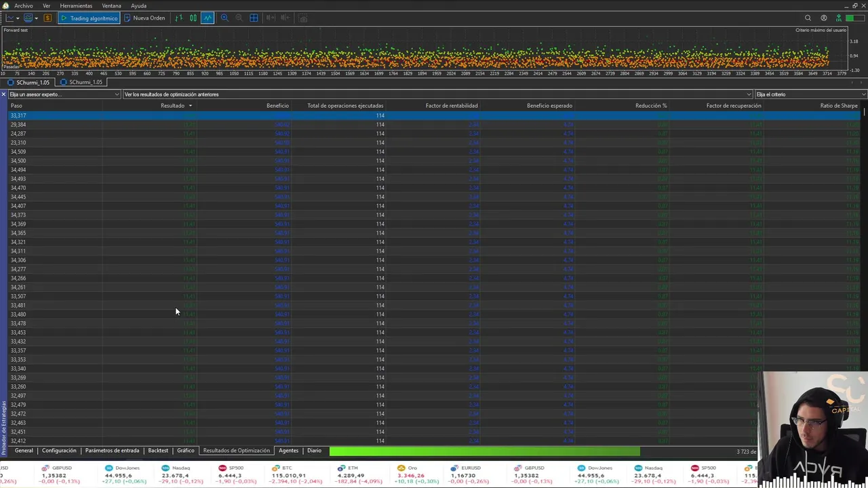Select the row with Paso 34,509
This screenshot has width=868, height=488.
[434, 152]
